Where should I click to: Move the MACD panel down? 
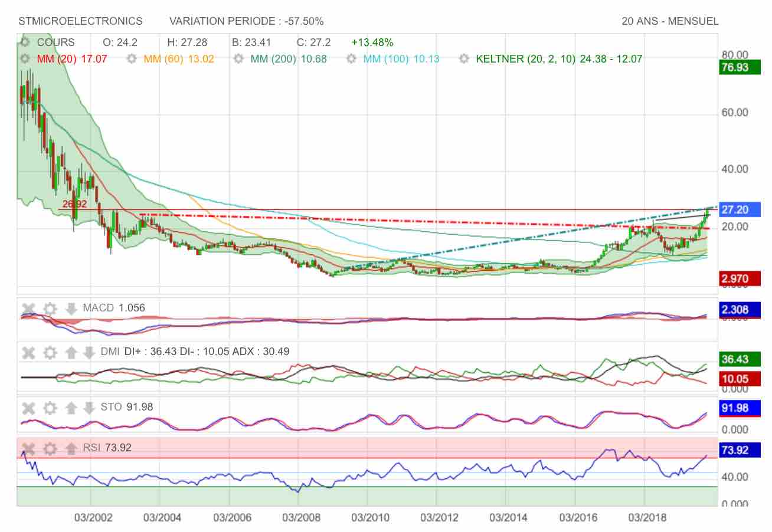(71, 308)
